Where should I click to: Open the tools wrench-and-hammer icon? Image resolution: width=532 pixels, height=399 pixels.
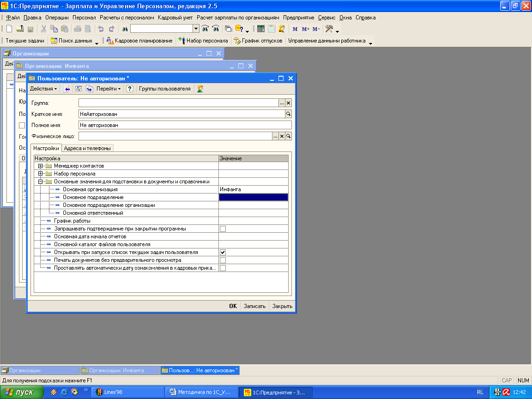point(329,29)
